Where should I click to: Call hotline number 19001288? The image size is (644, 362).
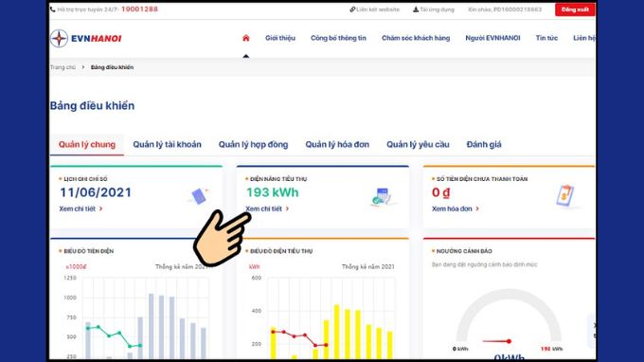[139, 9]
